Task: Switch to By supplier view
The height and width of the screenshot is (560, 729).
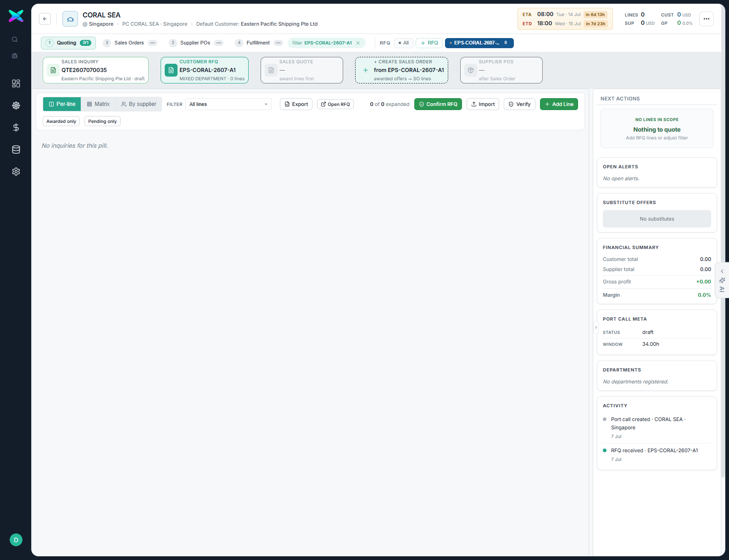Action: [x=139, y=104]
